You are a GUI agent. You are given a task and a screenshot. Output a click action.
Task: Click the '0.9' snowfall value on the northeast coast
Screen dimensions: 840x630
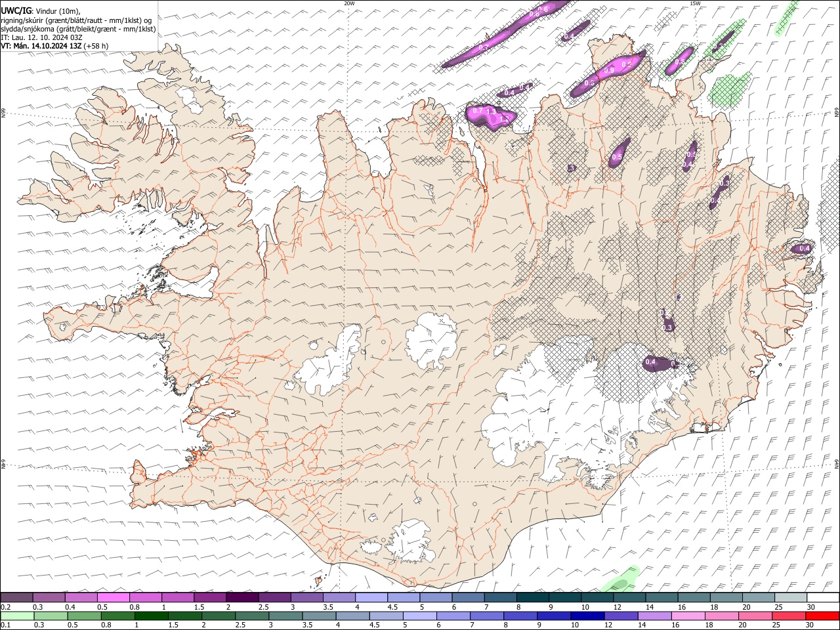point(609,71)
